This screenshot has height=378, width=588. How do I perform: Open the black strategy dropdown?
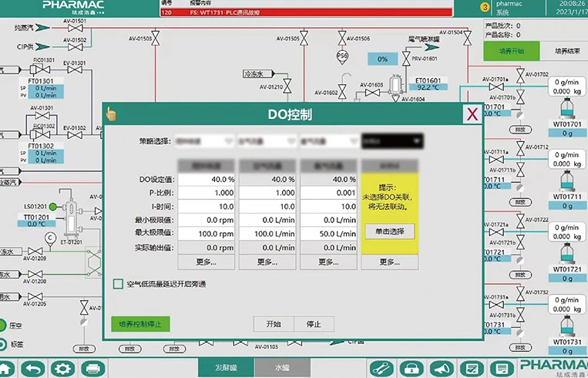(x=392, y=141)
